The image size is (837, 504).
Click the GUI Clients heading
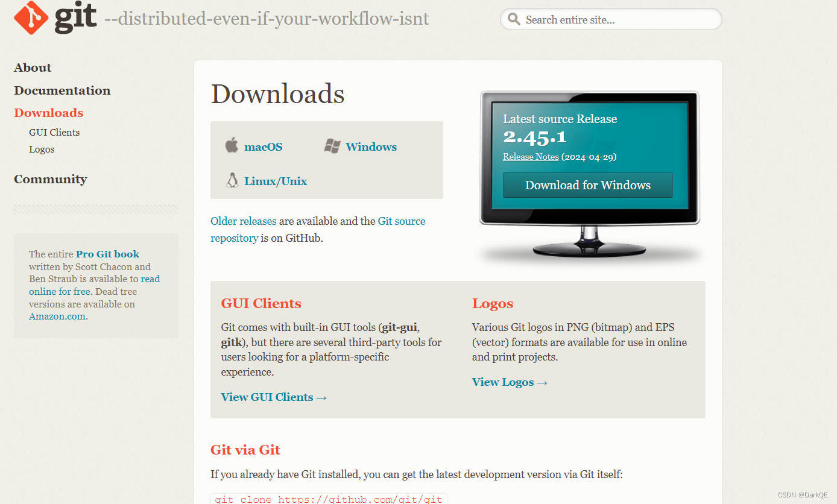pos(261,303)
